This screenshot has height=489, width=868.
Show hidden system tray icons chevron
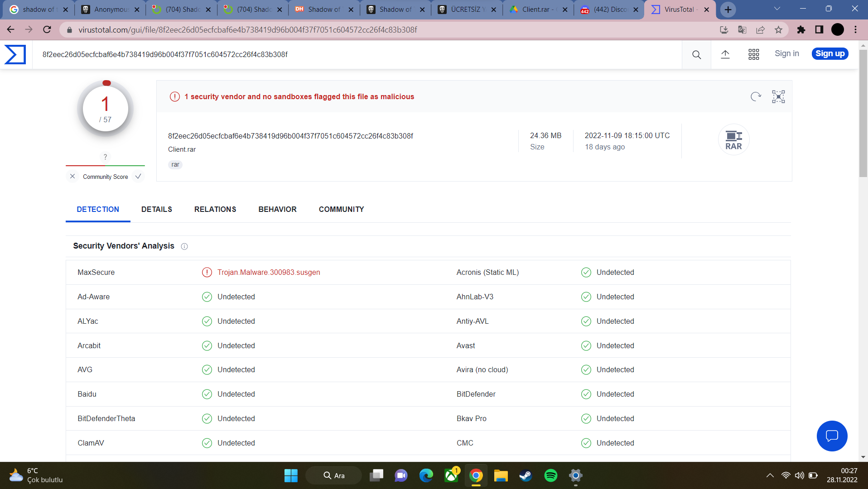(x=770, y=475)
